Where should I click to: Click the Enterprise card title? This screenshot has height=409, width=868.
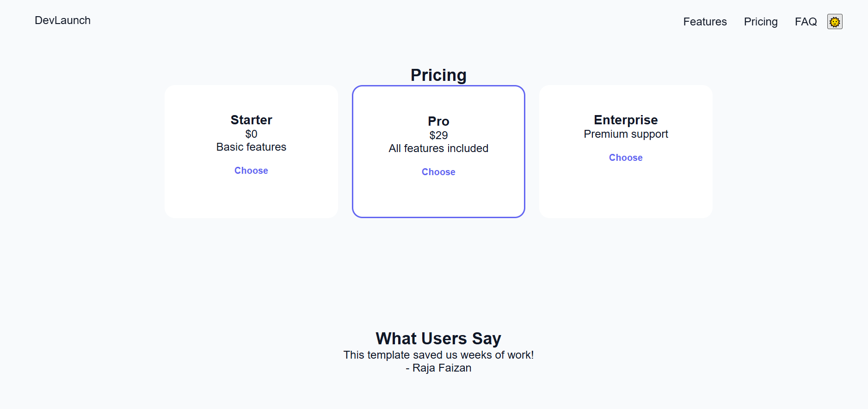tap(626, 120)
